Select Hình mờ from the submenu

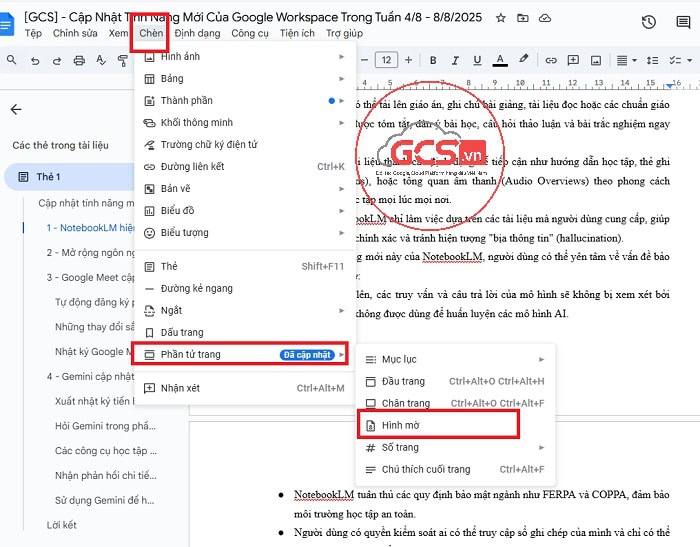pos(438,425)
